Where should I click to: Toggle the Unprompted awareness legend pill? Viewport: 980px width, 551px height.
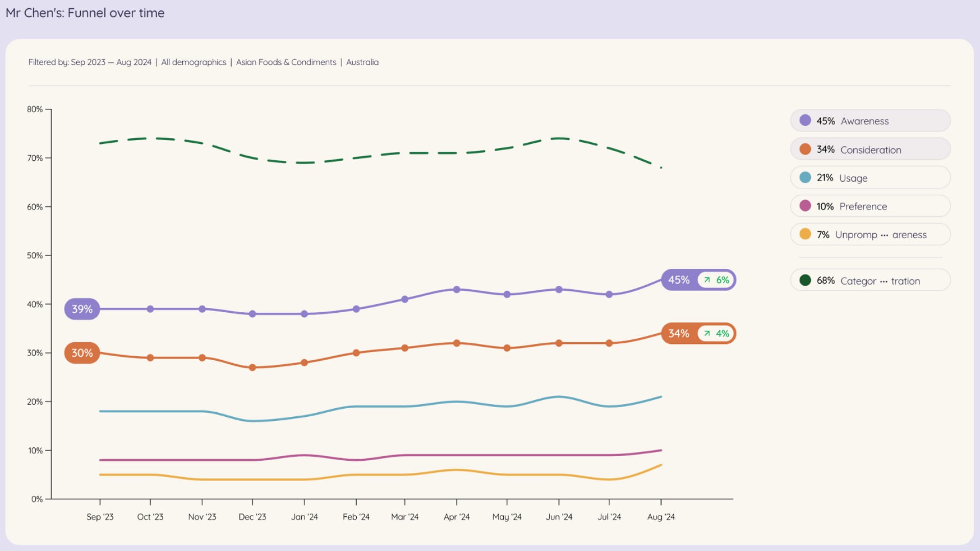(870, 235)
